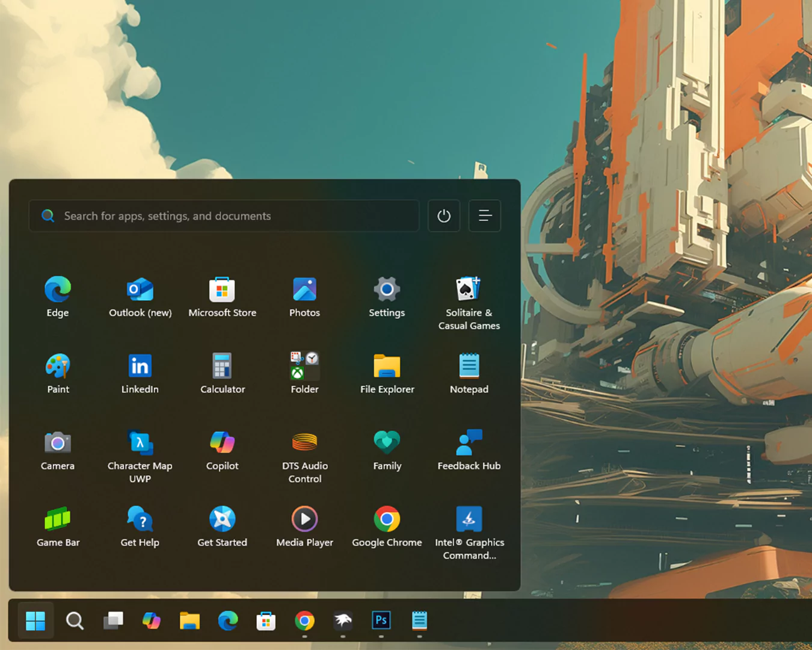Open Intel Graphics Command Center
This screenshot has width=812, height=650.
469,533
